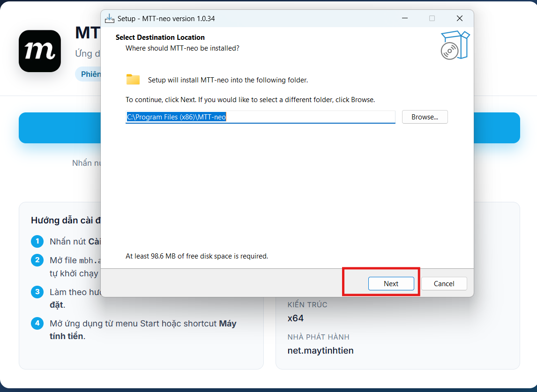
Task: Click the yellow folder icon
Action: [x=133, y=80]
